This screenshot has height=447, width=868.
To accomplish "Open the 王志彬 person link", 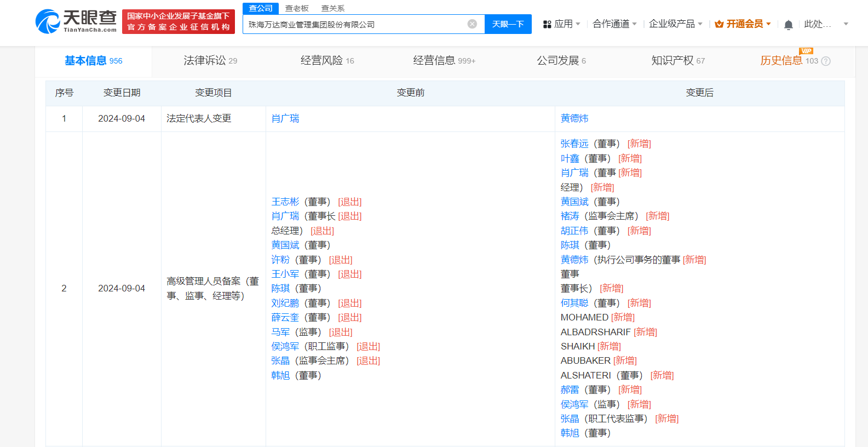I will coord(285,202).
